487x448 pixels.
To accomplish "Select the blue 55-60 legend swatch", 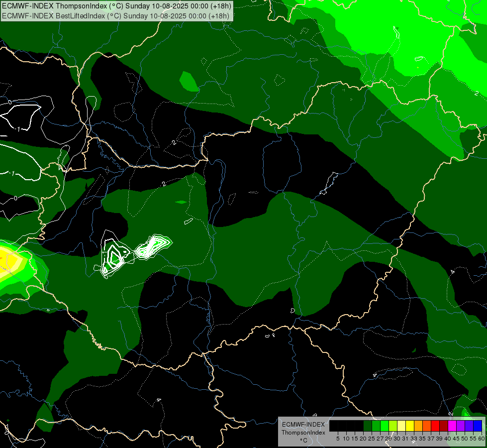I will [x=478, y=426].
